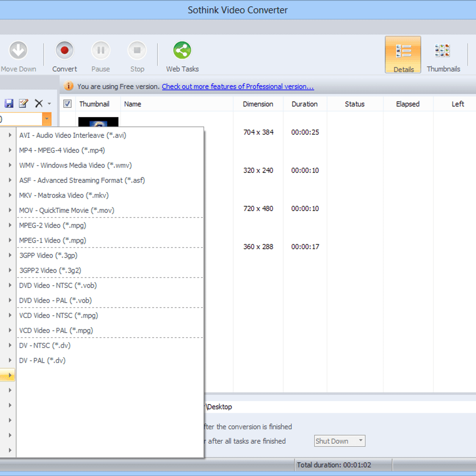Sort list by Name column header
The width and height of the screenshot is (476, 476).
click(x=177, y=104)
